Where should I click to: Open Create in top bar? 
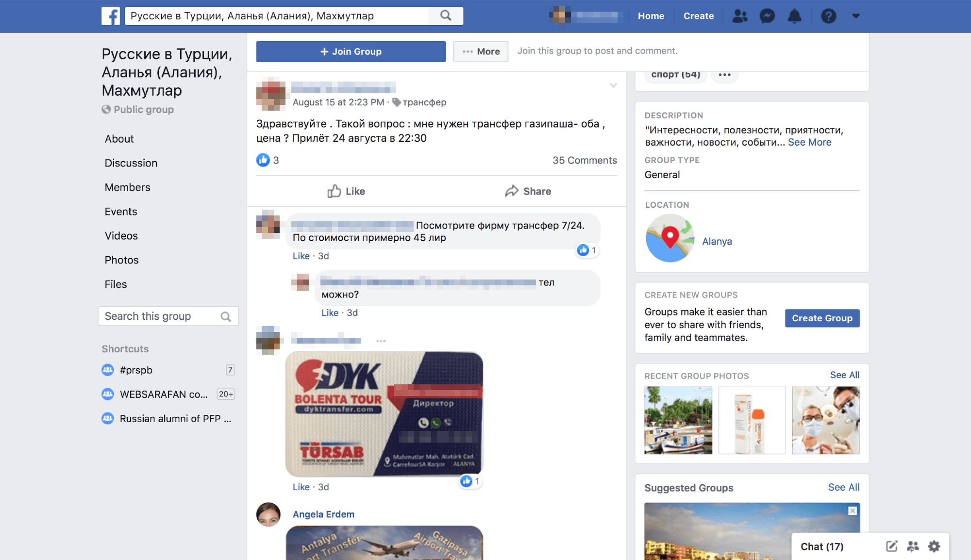click(699, 16)
